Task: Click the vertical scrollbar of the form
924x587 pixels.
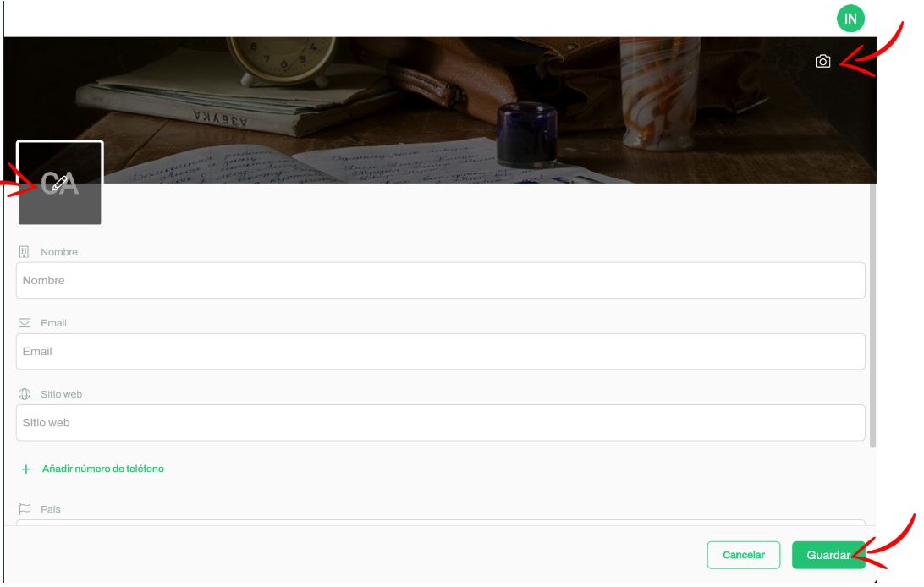Action: (872, 315)
